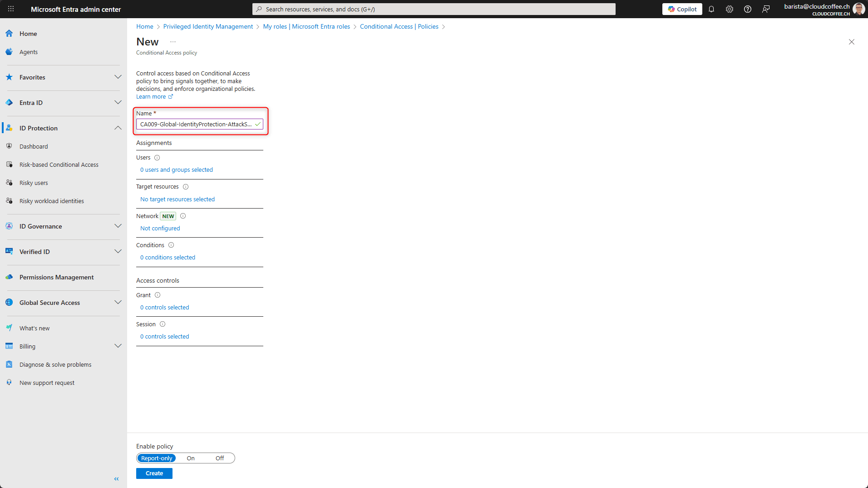
Task: Switch the policy to On
Action: [190, 458]
